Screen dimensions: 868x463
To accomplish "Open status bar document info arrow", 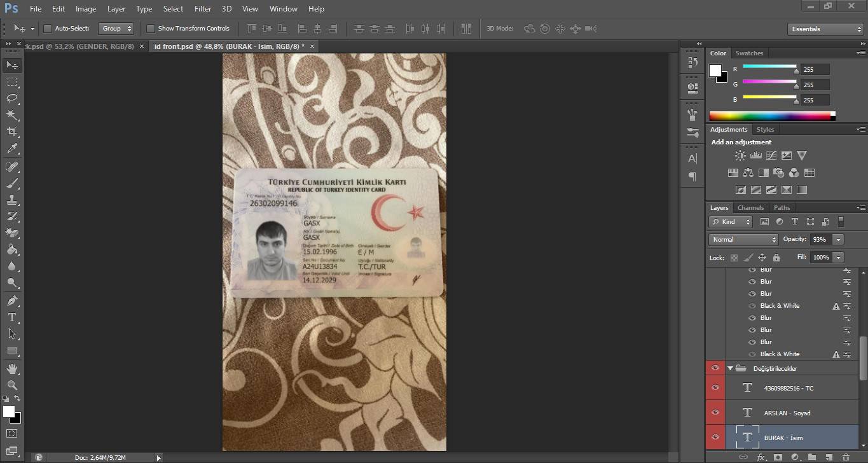I will tap(158, 457).
